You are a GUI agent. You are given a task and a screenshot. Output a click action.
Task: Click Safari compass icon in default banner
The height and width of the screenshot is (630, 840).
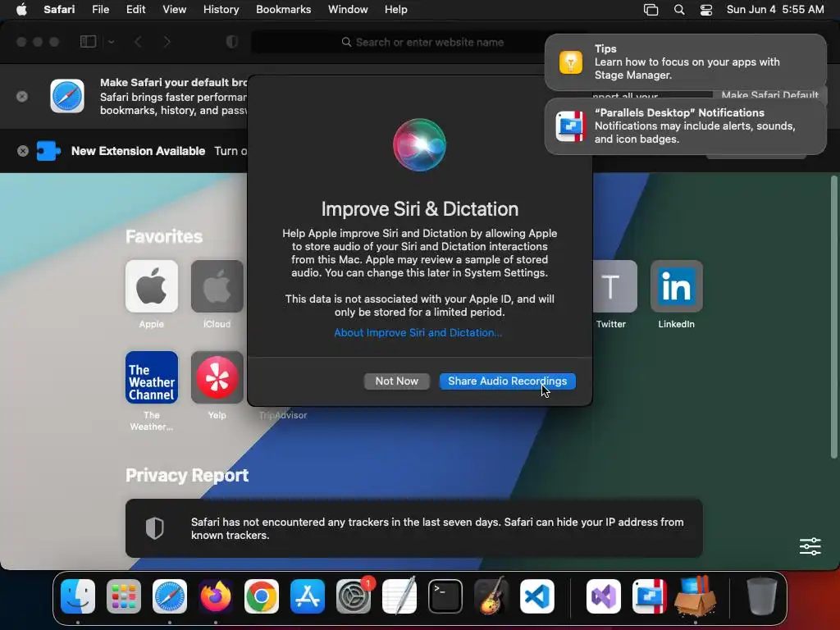(67, 96)
